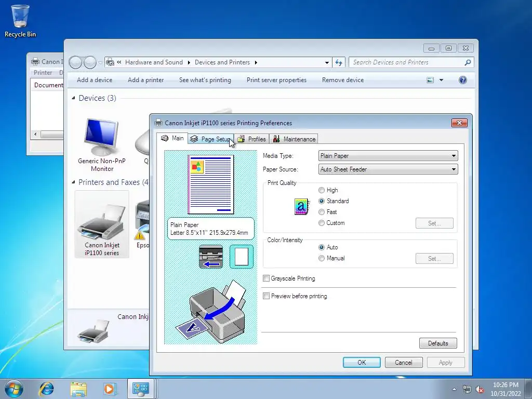Open the Maintenance tab
The width and height of the screenshot is (532, 399).
coord(294,139)
